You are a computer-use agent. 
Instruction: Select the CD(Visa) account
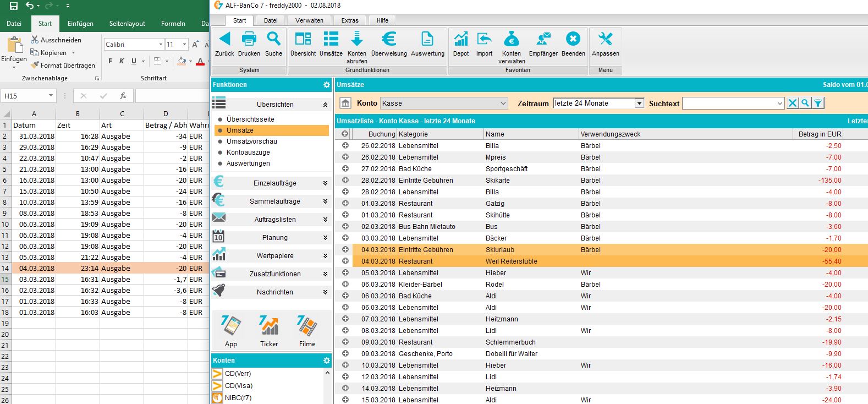click(x=238, y=386)
